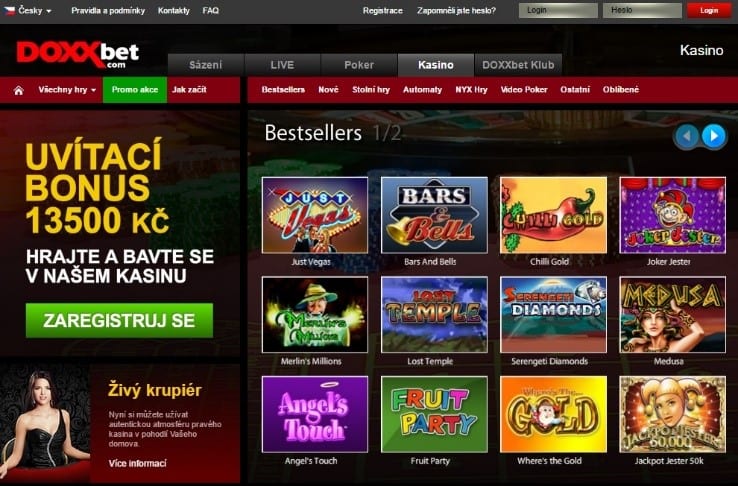The width and height of the screenshot is (738, 486).
Task: Open the Chilli Gold slot game
Action: pos(554,215)
